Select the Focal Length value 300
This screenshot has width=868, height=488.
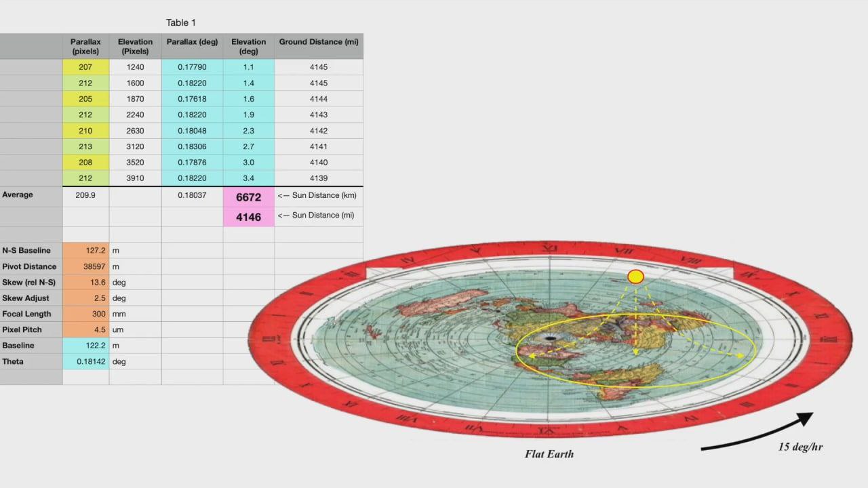click(85, 314)
